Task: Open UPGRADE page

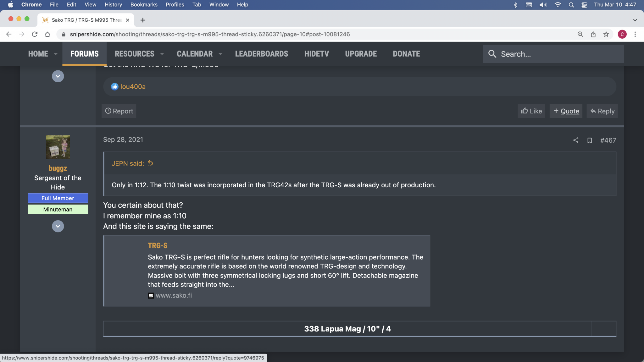Action: tap(361, 54)
